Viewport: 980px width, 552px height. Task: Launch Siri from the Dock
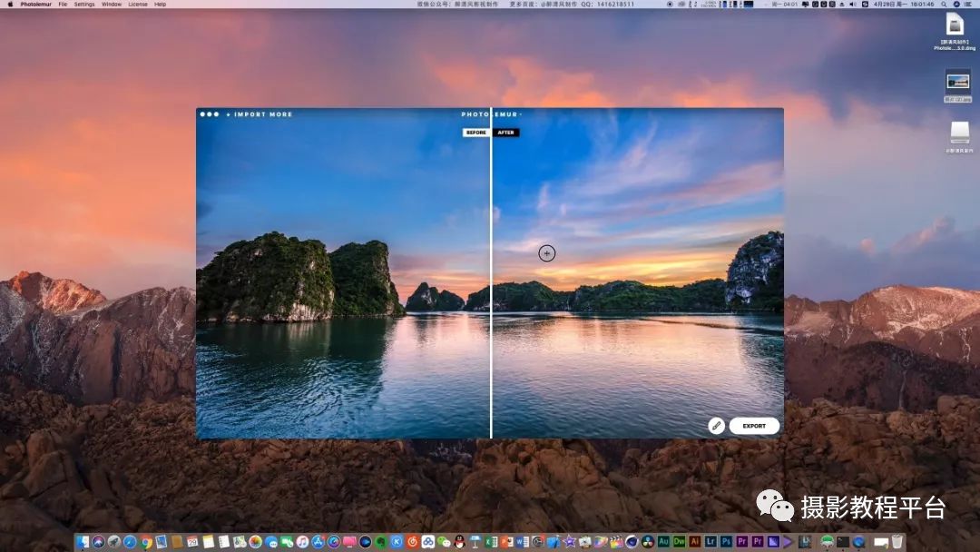[98, 542]
